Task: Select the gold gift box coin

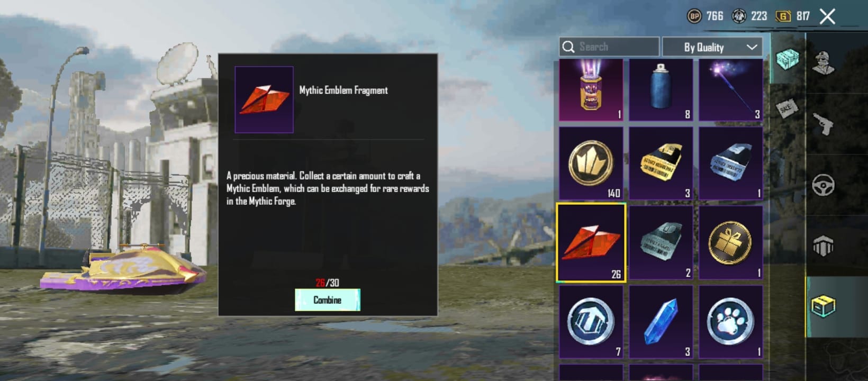Action: click(x=731, y=243)
